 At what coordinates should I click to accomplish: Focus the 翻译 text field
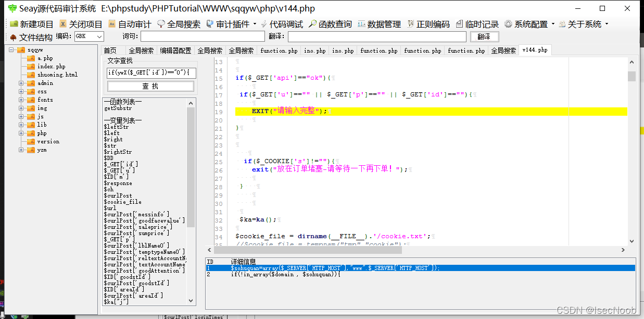point(377,36)
